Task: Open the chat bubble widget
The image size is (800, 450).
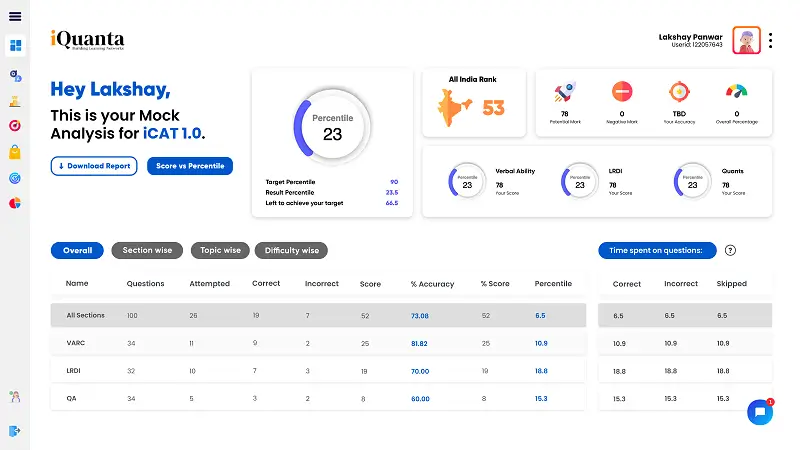Action: point(760,412)
